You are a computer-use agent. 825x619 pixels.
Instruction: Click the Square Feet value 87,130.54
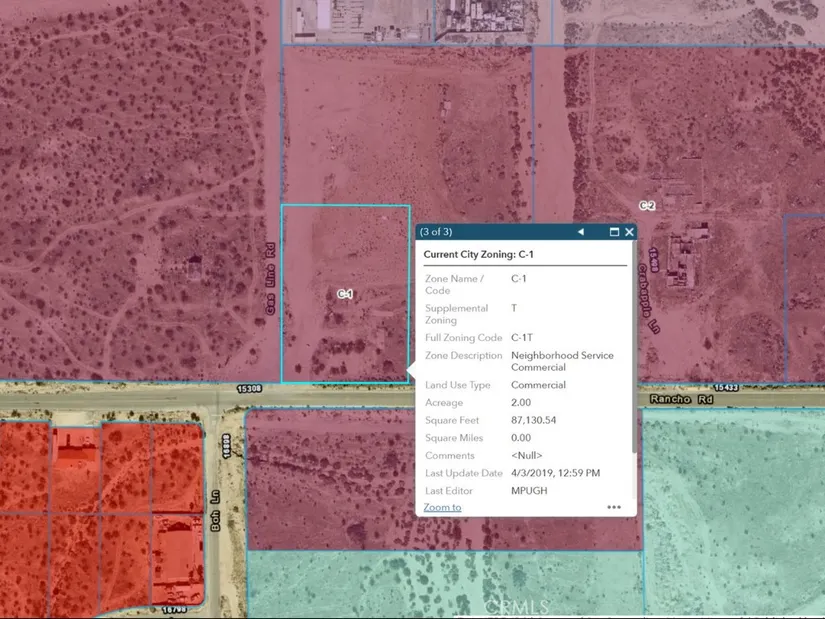(533, 420)
